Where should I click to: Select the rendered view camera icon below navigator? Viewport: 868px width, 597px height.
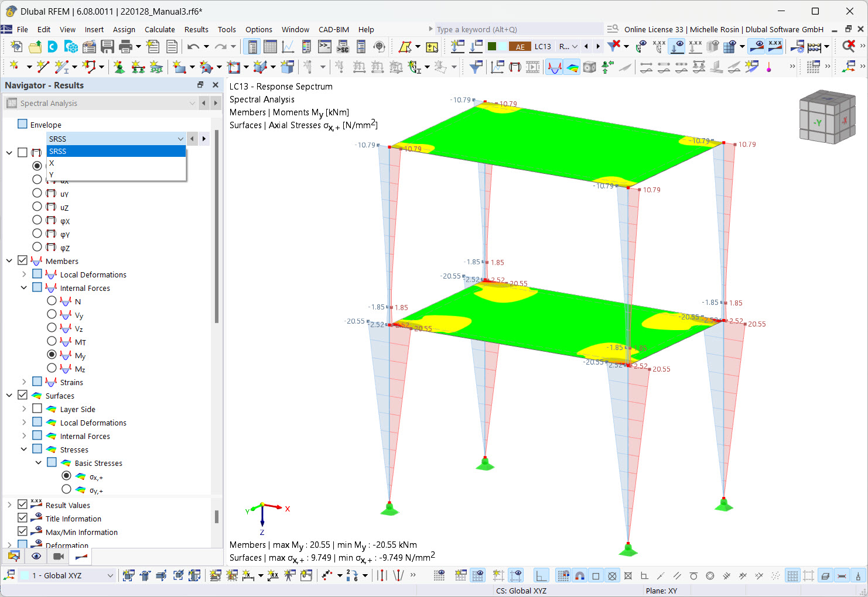pos(57,556)
